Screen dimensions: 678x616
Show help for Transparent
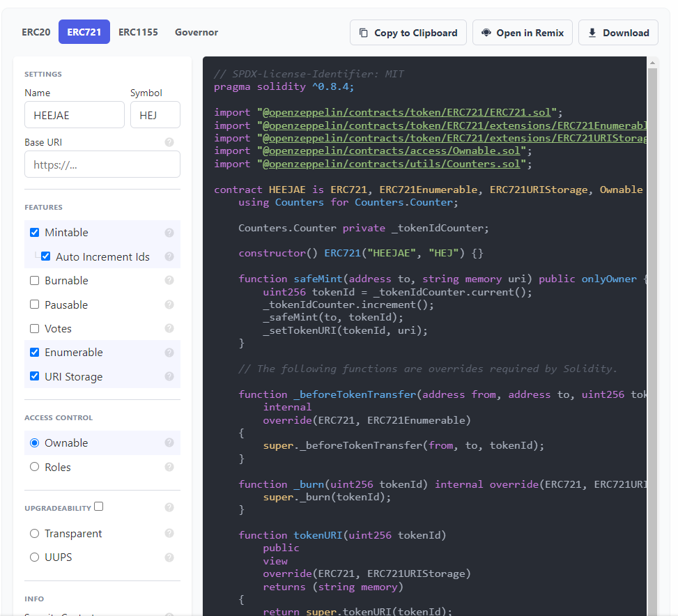click(x=169, y=534)
